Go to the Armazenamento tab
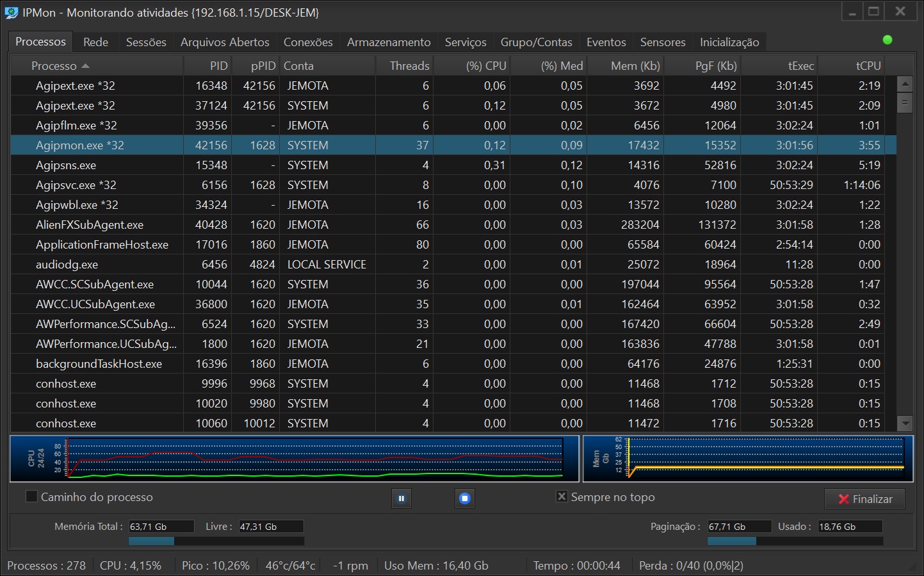This screenshot has height=576, width=924. [389, 42]
